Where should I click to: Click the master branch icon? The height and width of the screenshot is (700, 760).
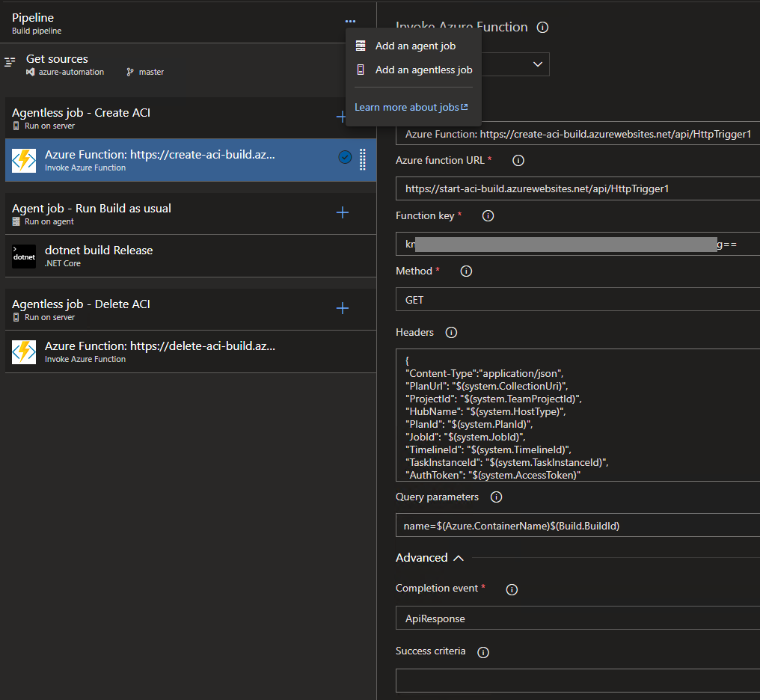point(130,73)
